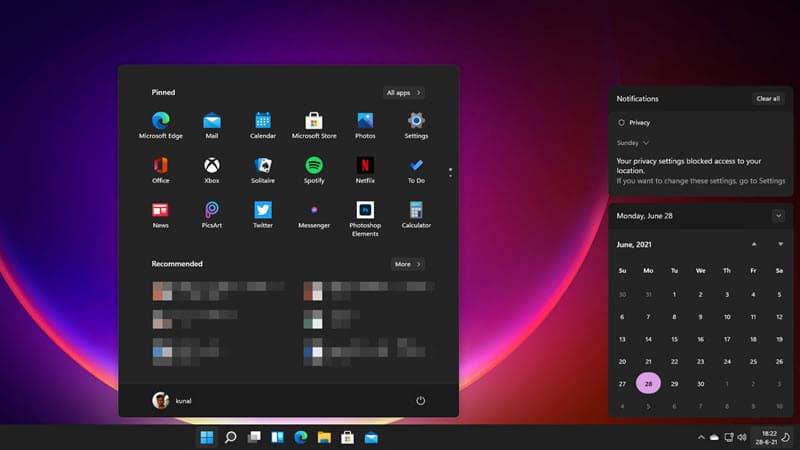
Task: Open Solitaire game
Action: 263,170
